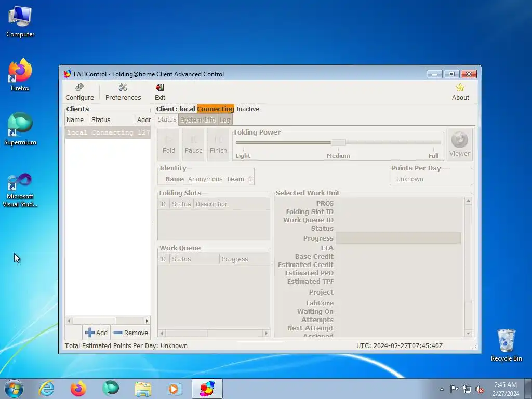Click Work Queue scroll right arrow
The image size is (532, 399).
tap(267, 334)
